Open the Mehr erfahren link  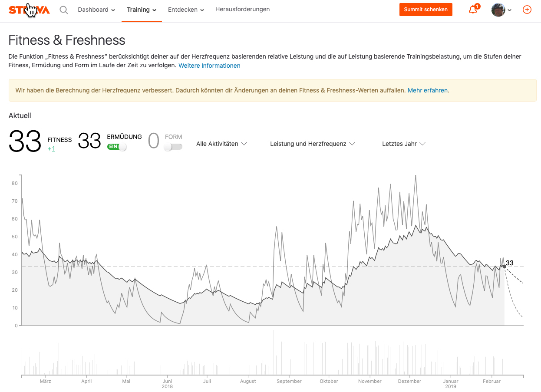pyautogui.click(x=427, y=90)
